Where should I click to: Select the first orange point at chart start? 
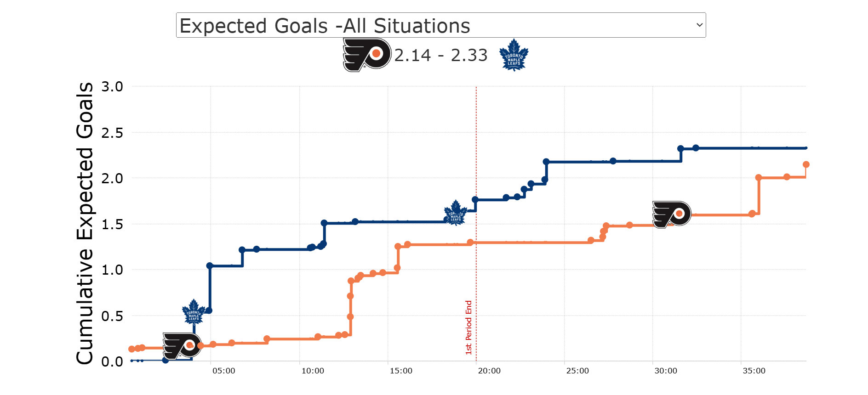(x=132, y=349)
